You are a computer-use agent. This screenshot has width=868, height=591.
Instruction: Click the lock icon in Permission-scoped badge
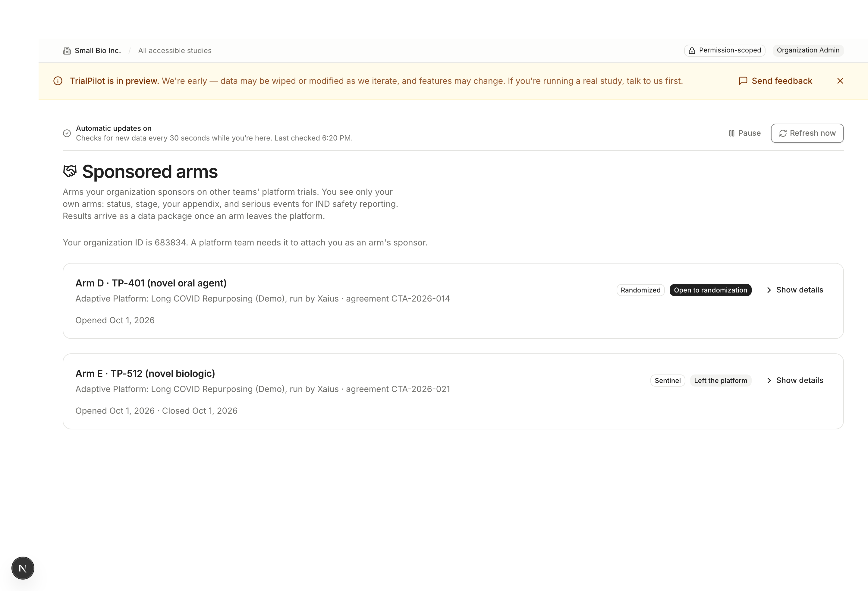pyautogui.click(x=692, y=50)
